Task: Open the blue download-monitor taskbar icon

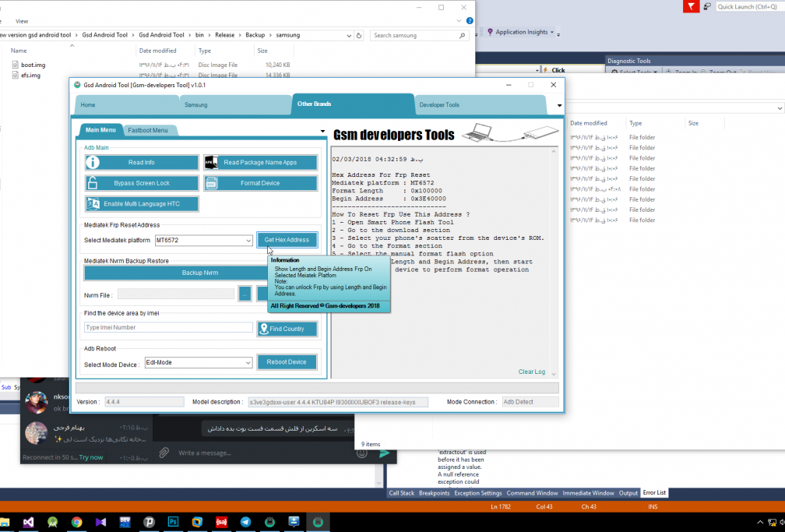Action: [294, 522]
